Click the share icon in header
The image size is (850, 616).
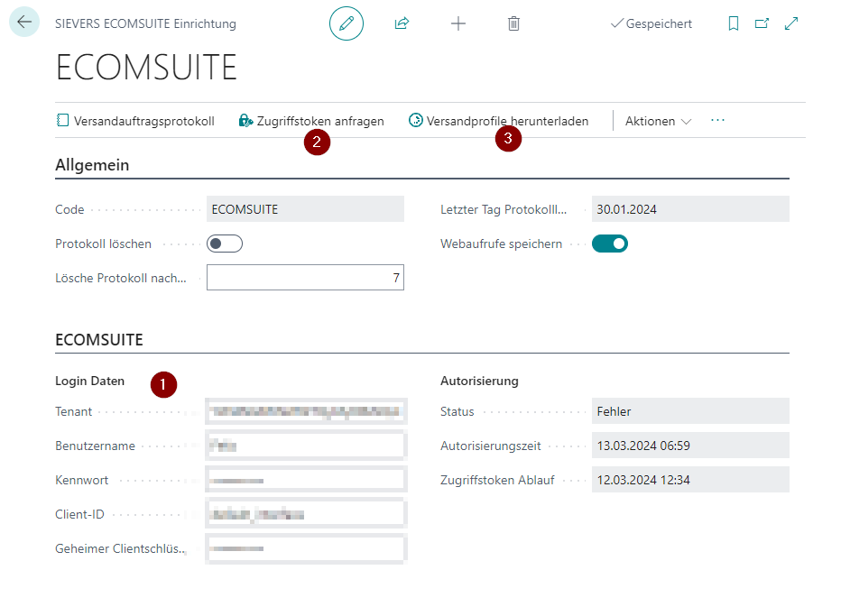click(x=402, y=23)
